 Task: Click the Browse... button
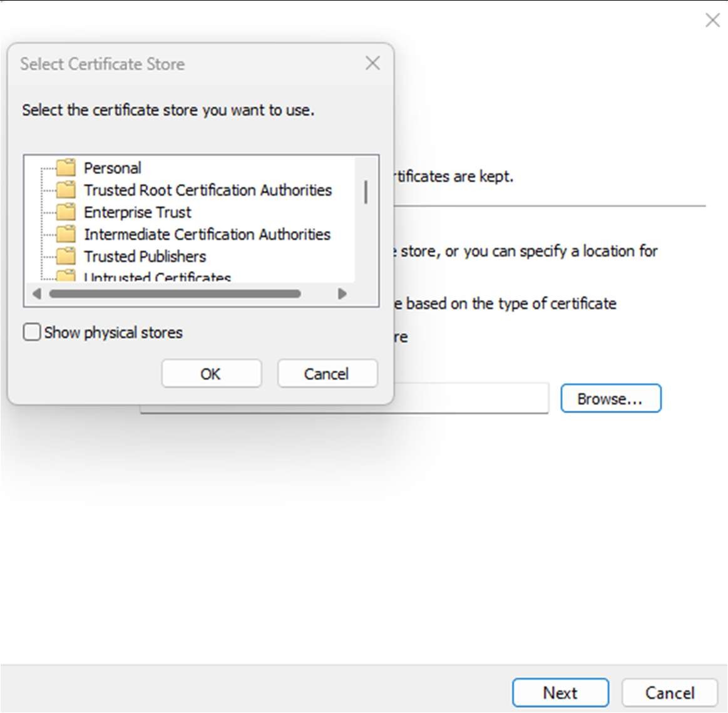point(610,399)
